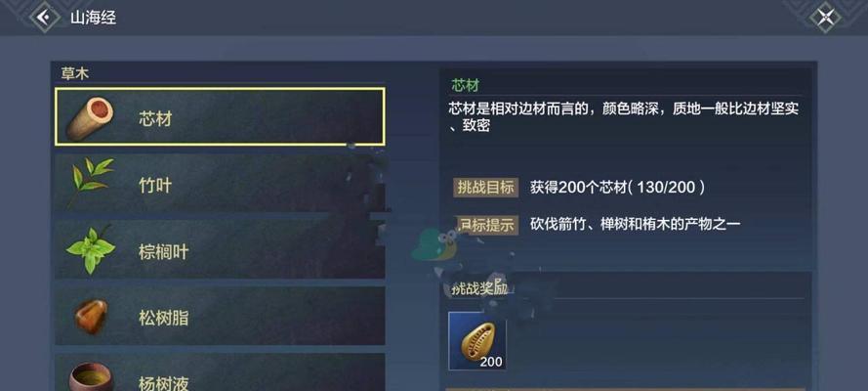Select the 竹叶 list entry

220,184
